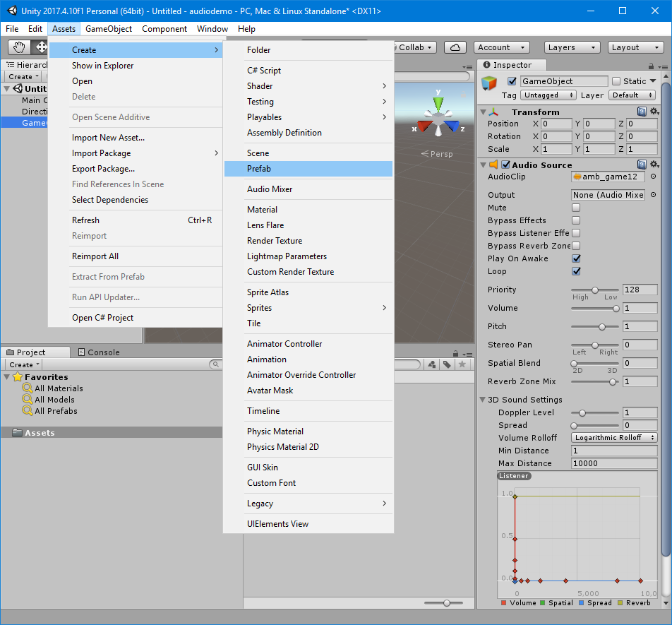Click All Materials search icon
Viewport: 672px width, 625px height.
(28, 388)
